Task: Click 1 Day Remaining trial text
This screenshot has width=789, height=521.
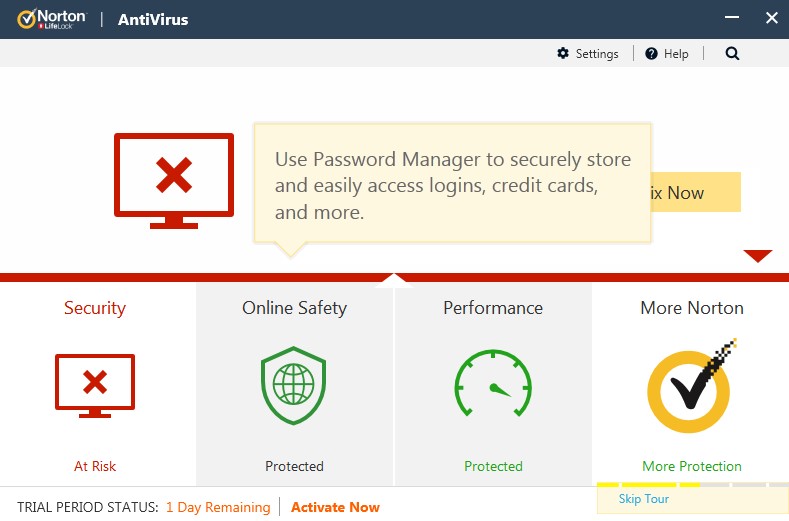Action: click(x=218, y=507)
